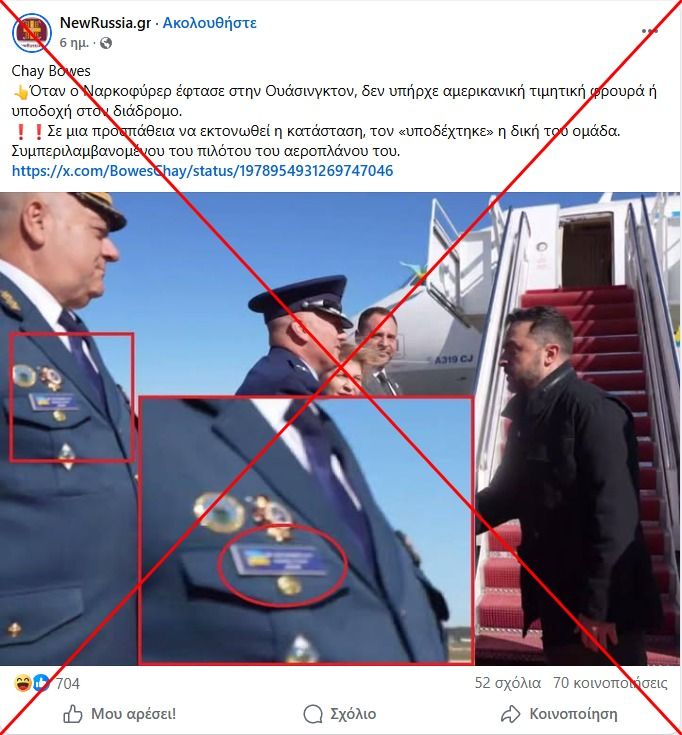
Task: Click the public globe privacy icon
Action: point(106,43)
